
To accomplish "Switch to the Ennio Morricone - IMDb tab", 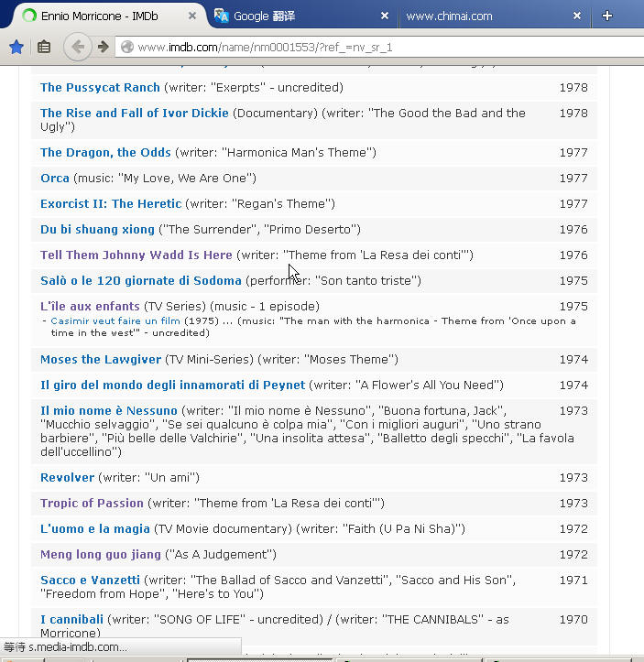I will pos(105,16).
